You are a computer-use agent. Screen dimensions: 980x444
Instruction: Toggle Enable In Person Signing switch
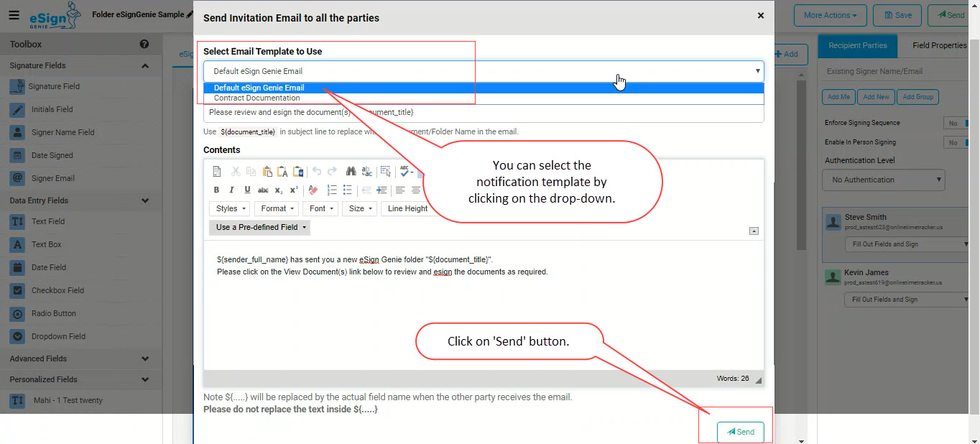(958, 143)
